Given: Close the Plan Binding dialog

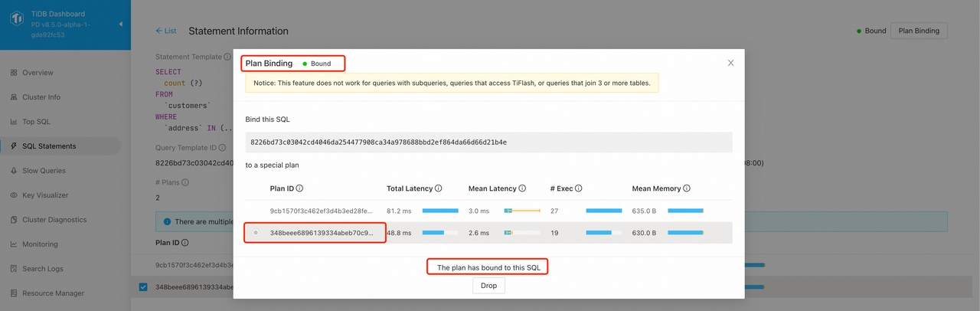Looking at the screenshot, I should [730, 63].
